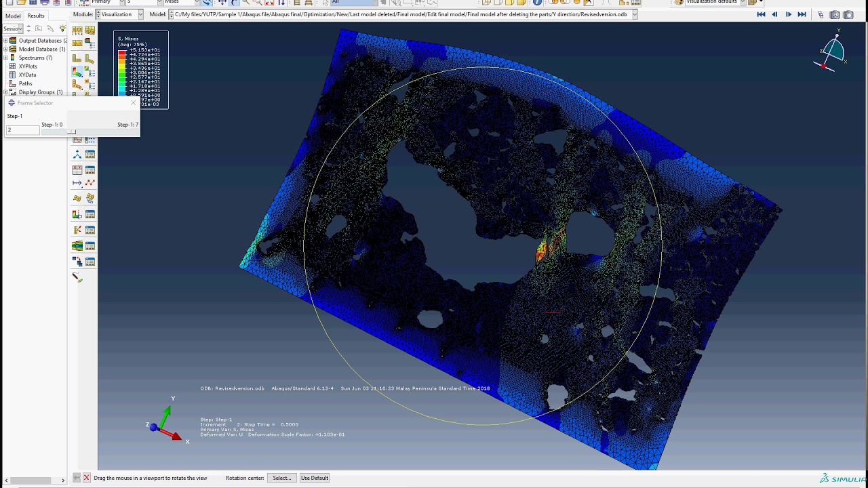Image resolution: width=868 pixels, height=488 pixels.
Task: Select Paths in the results tree
Action: coord(25,83)
